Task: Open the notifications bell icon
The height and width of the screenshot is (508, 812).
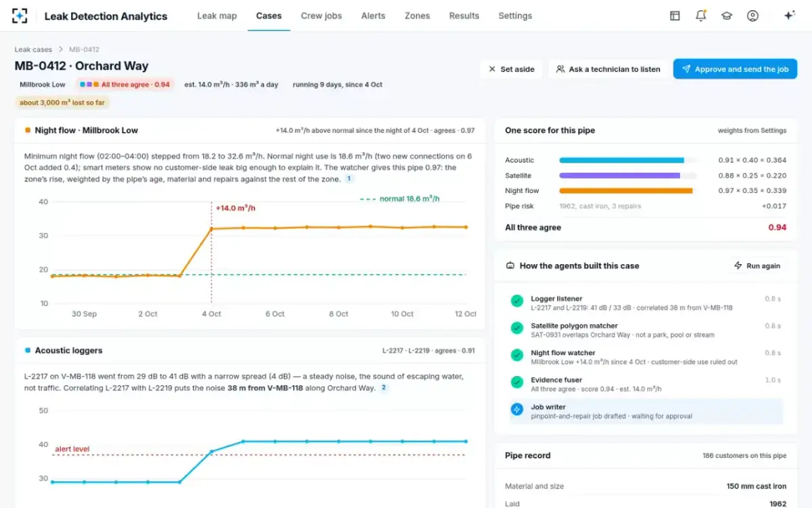Action: click(701, 16)
